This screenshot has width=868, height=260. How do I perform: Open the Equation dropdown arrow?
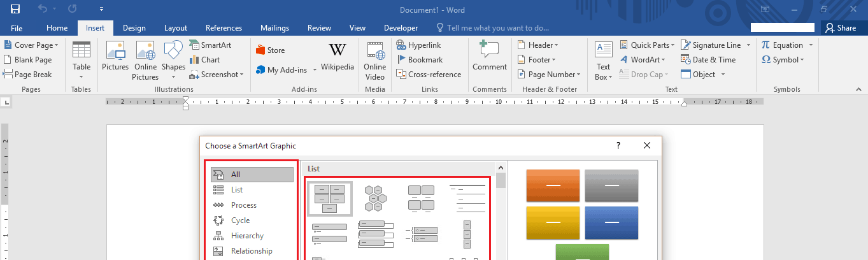[x=811, y=45]
